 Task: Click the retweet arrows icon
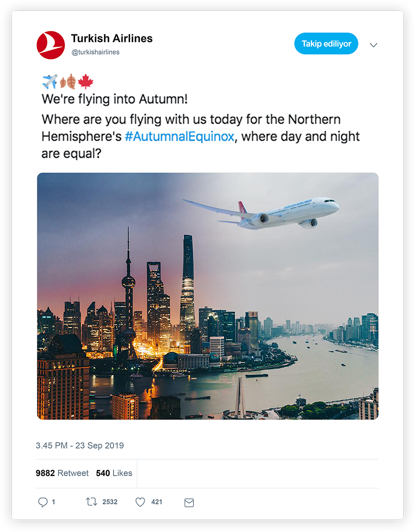[91, 502]
